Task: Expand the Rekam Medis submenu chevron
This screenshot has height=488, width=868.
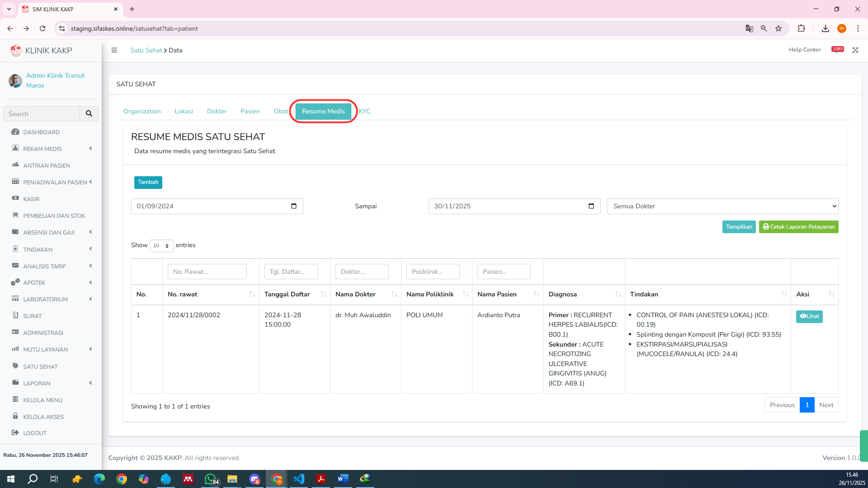Action: (x=90, y=148)
